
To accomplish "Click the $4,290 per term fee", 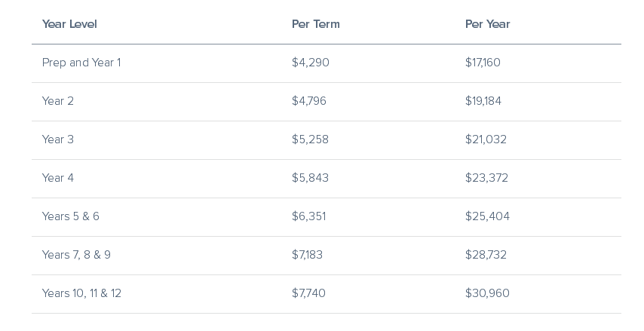I will 311,63.
